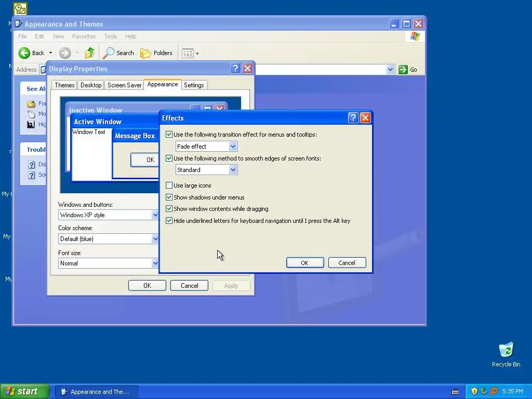Switch to the Themes tab
Image resolution: width=532 pixels, height=399 pixels.
point(64,85)
